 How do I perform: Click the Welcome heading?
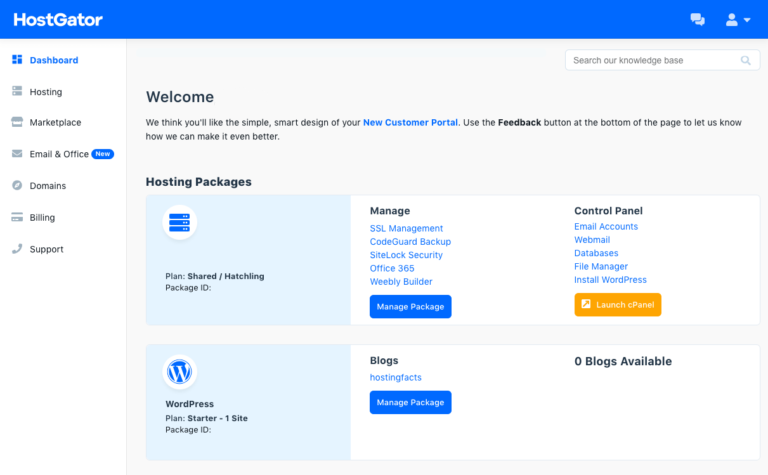click(180, 97)
